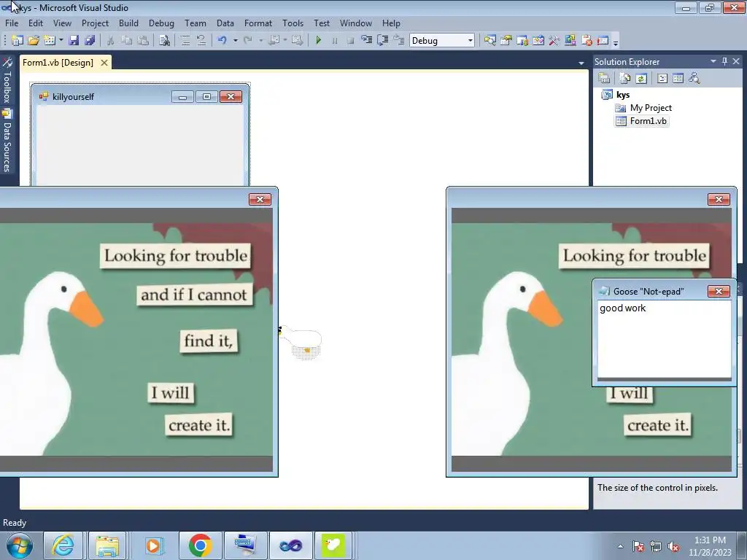
Task: Toggle Solution Explorer auto-hide pin
Action: tap(724, 61)
